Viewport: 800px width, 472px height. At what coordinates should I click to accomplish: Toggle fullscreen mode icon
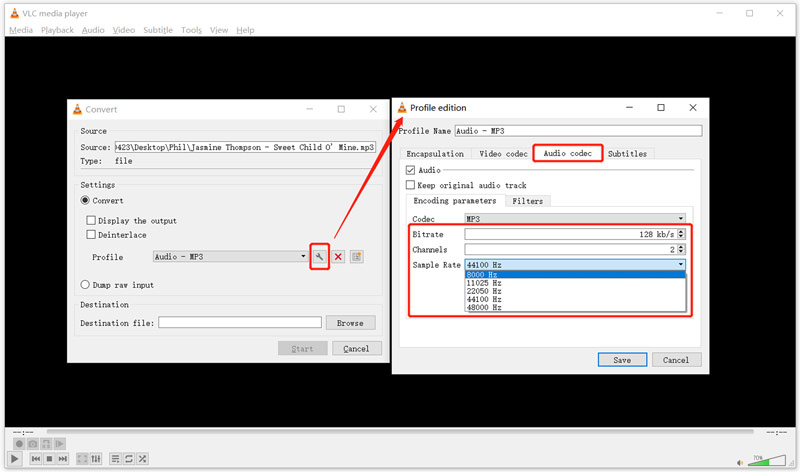(82, 459)
